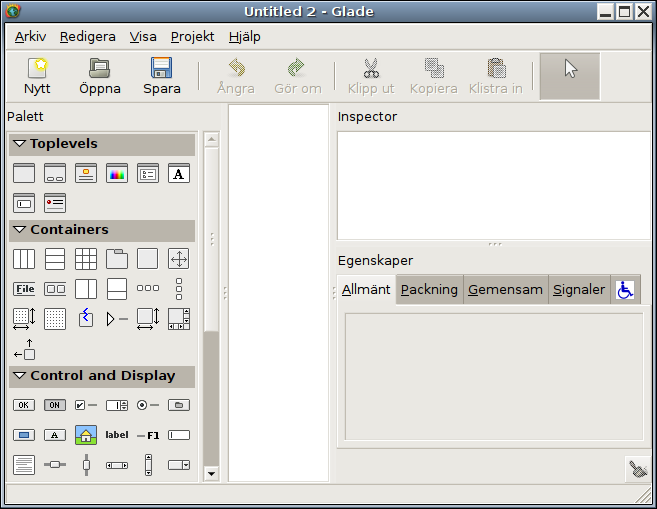Select the Toggle Button ON widget
This screenshot has width=657, height=509.
(55, 405)
